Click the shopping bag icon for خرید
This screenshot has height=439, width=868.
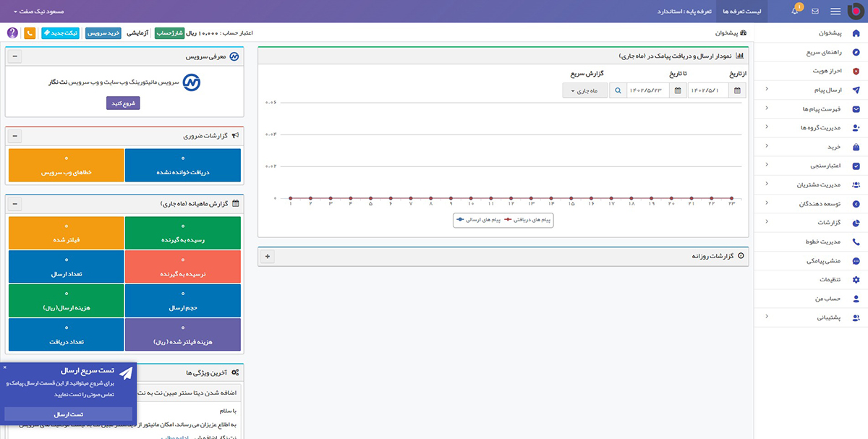click(x=856, y=147)
